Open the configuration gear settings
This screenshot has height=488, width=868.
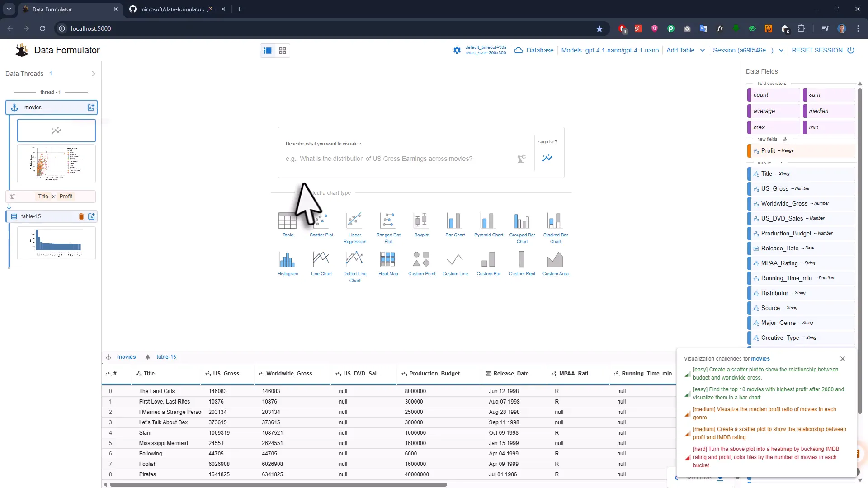tap(457, 50)
